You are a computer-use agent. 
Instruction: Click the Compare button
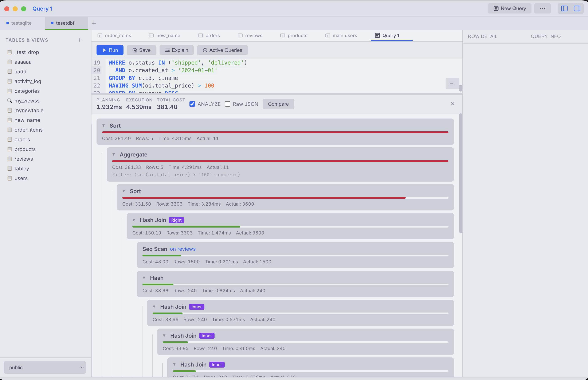click(x=278, y=104)
